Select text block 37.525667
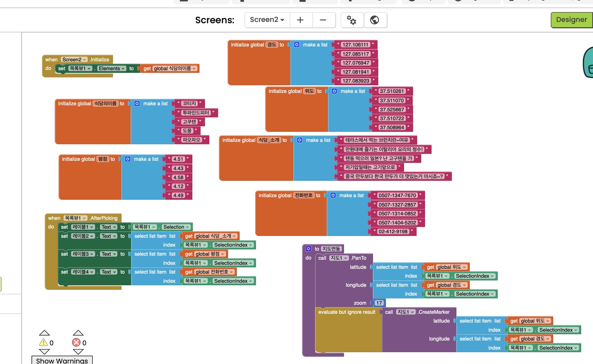Image resolution: width=593 pixels, height=364 pixels. (392, 110)
